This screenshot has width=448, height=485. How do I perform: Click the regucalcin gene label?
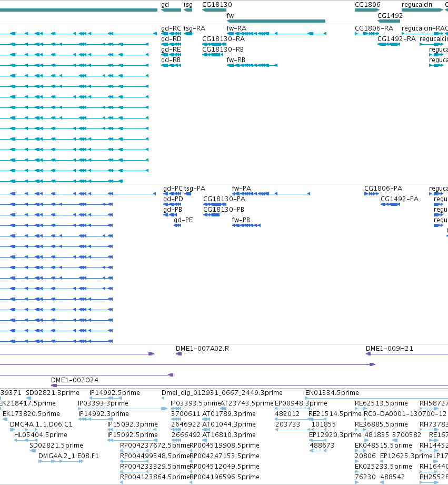click(417, 5)
